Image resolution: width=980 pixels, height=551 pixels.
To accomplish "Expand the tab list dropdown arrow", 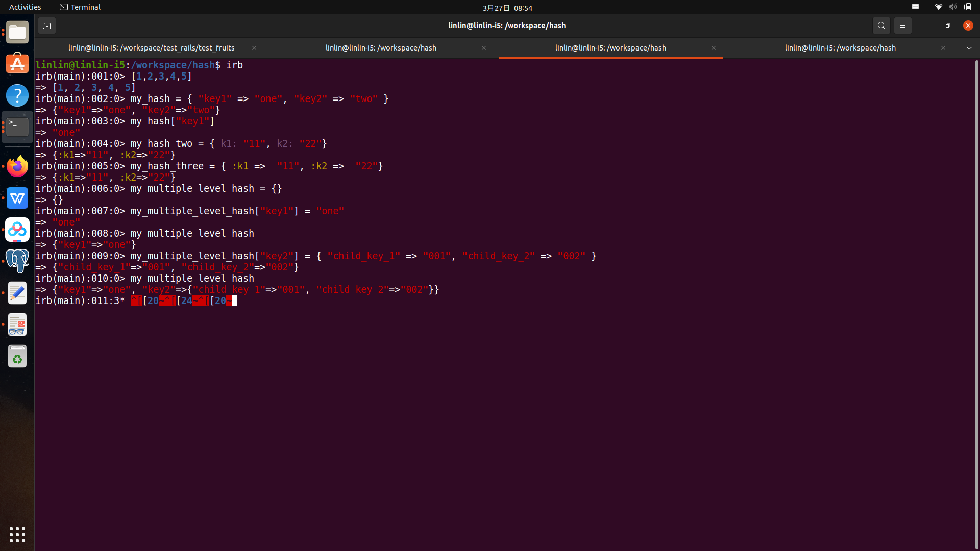I will coord(969,48).
